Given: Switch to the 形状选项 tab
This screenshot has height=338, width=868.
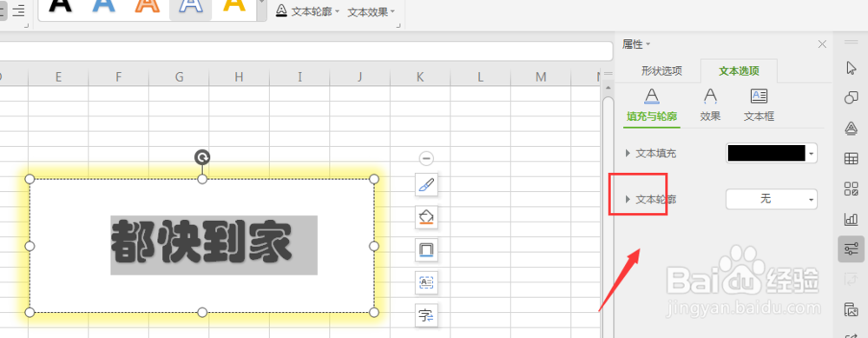Looking at the screenshot, I should coord(661,71).
